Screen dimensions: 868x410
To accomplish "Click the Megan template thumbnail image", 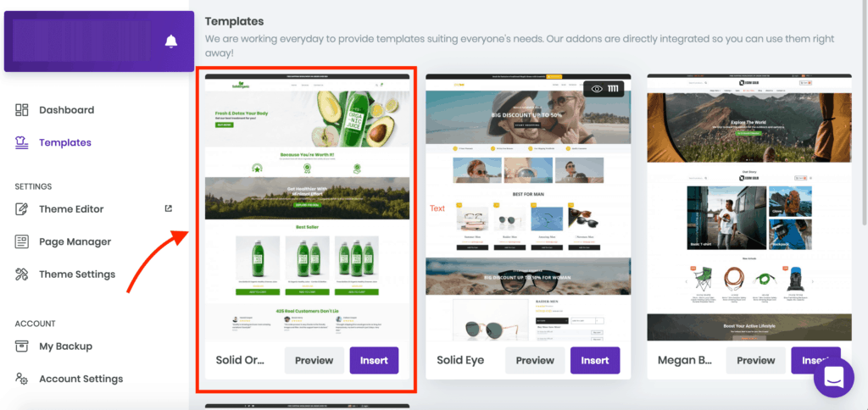I will [749, 208].
